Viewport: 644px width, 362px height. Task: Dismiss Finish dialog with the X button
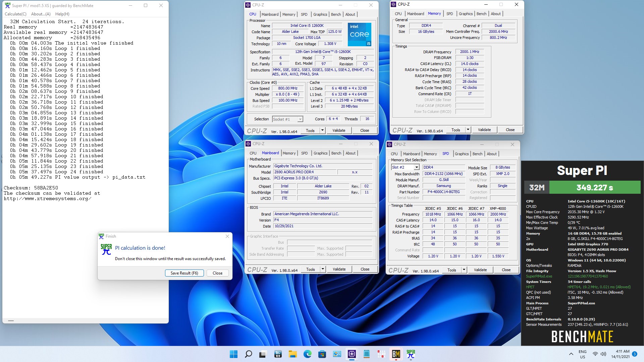[227, 236]
